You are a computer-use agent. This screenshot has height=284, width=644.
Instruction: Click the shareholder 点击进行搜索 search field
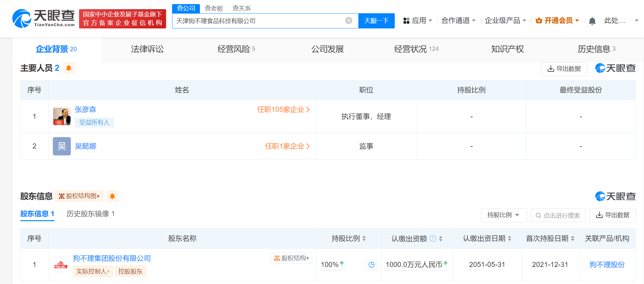click(x=558, y=215)
